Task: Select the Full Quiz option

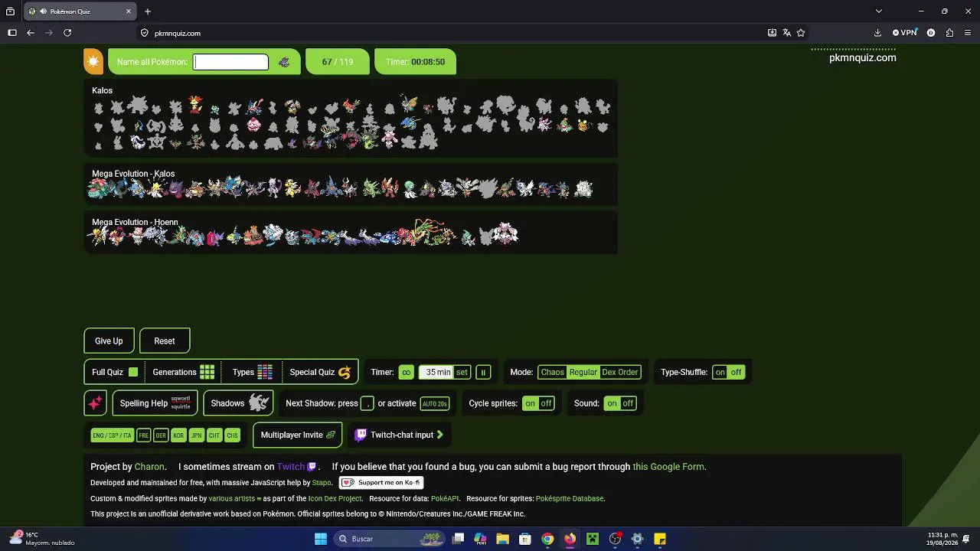Action: 115,373
